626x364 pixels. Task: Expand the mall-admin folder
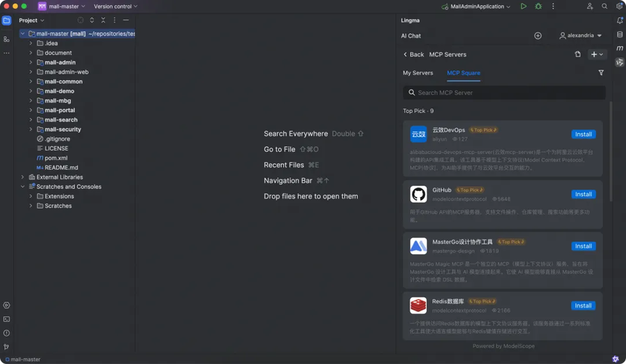(x=30, y=62)
